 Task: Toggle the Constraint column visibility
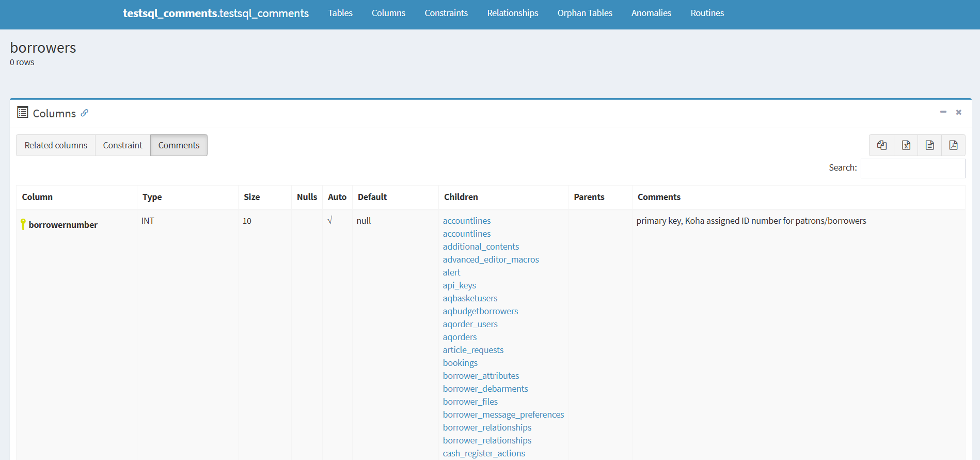pos(122,145)
